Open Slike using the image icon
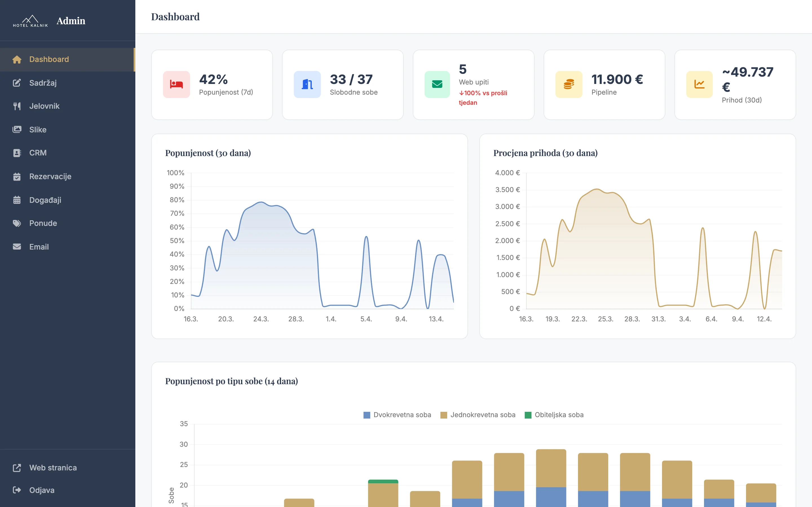This screenshot has height=507, width=812. tap(17, 130)
